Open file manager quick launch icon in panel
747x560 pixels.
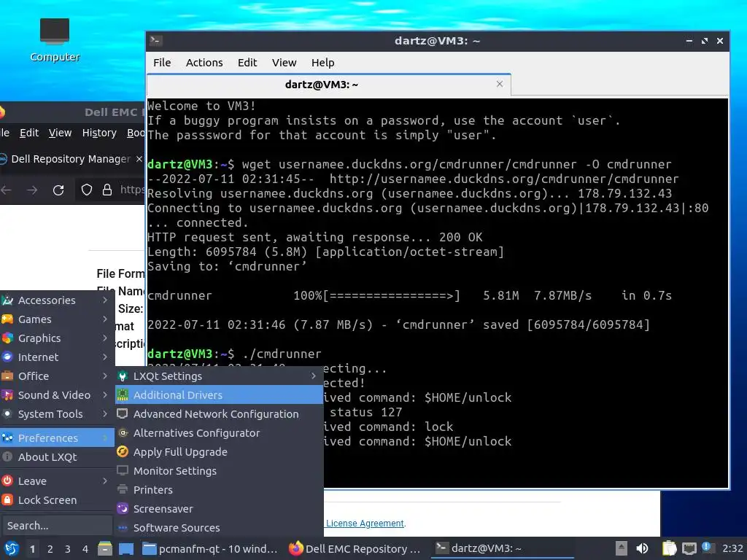105,548
